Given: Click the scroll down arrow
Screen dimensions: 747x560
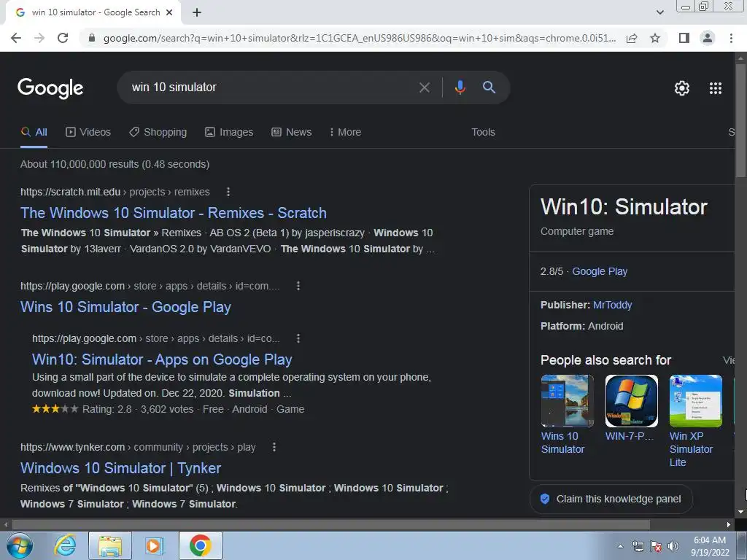Looking at the screenshot, I should (x=740, y=512).
